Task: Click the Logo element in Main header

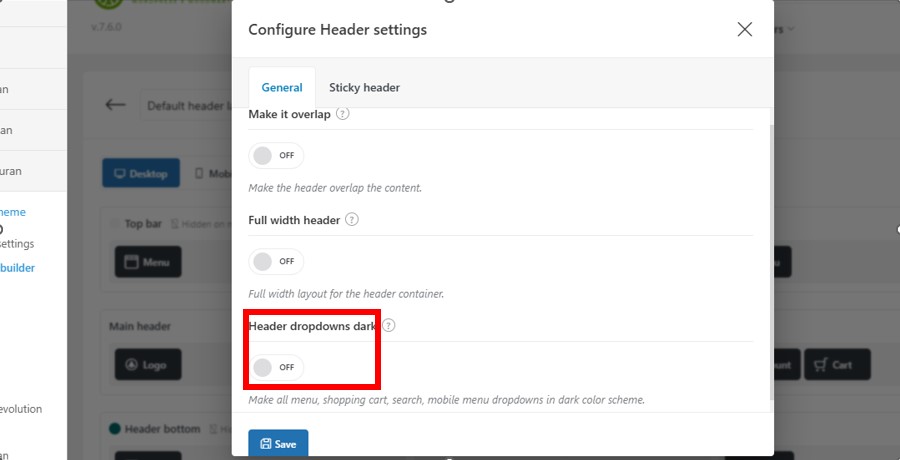Action: pos(148,365)
